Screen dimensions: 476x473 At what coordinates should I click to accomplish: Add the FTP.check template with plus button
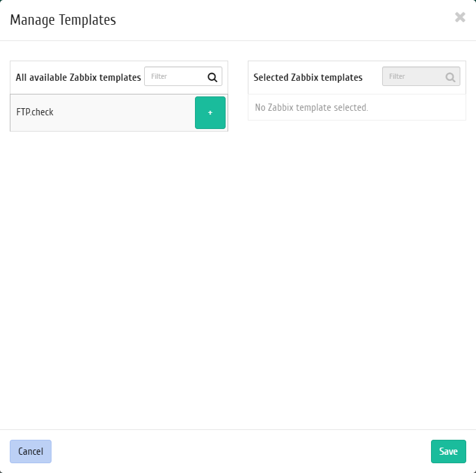tap(210, 113)
